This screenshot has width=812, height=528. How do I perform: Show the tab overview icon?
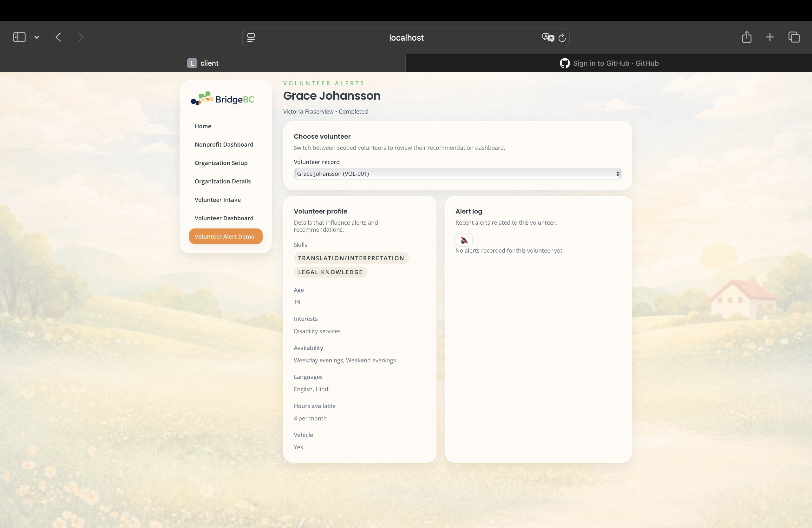[x=794, y=37]
